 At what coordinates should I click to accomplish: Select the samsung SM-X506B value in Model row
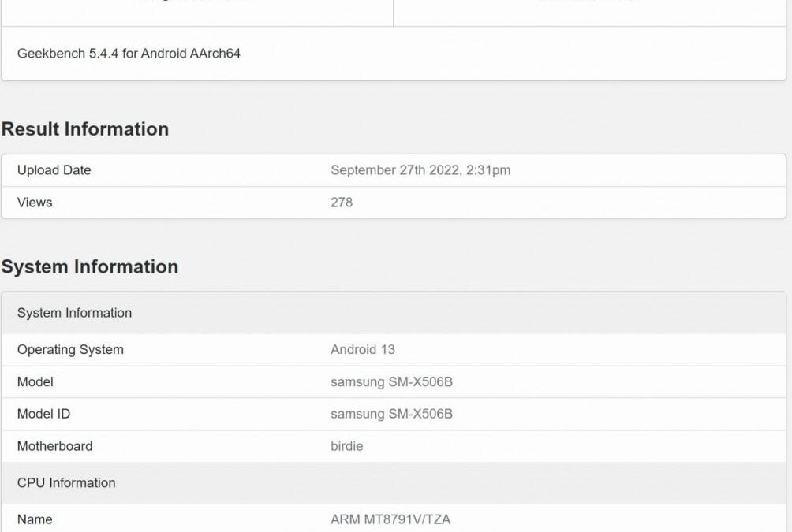coord(391,382)
